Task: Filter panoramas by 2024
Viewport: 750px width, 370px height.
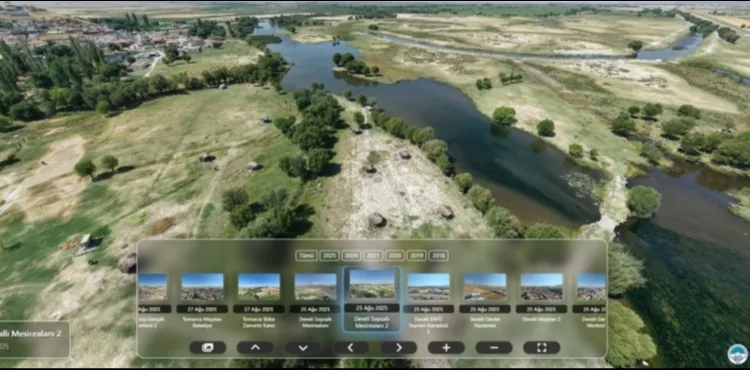Action: click(x=351, y=256)
